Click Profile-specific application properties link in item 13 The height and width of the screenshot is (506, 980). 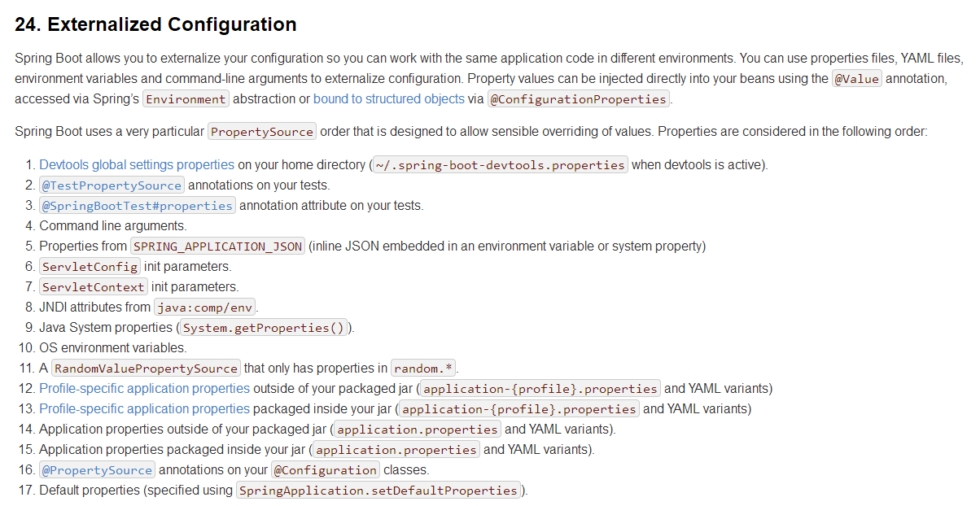[x=144, y=409]
